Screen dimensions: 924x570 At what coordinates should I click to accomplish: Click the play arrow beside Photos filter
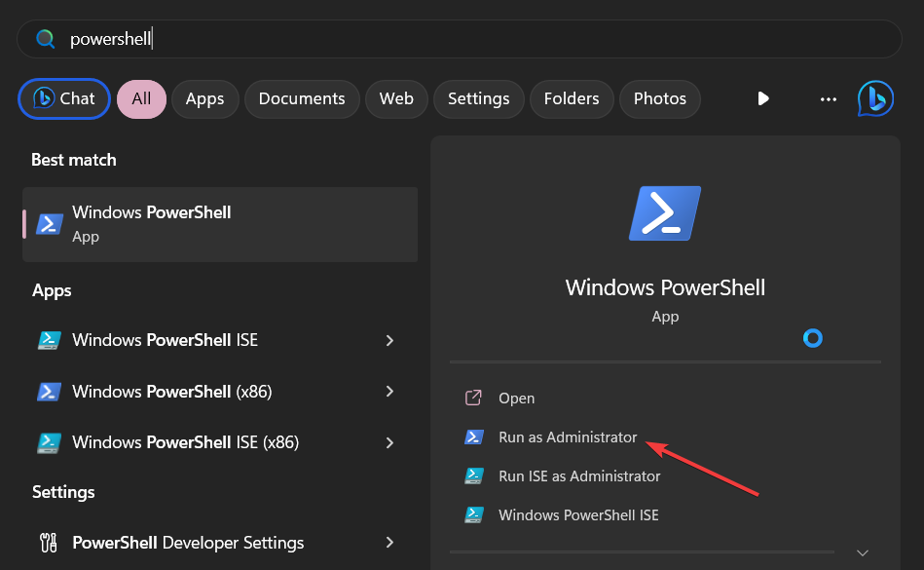[x=763, y=98]
